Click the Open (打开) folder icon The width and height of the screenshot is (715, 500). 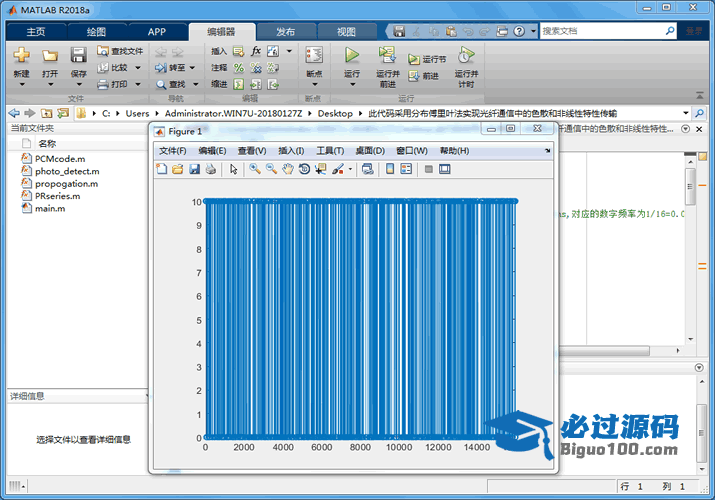(x=50, y=55)
